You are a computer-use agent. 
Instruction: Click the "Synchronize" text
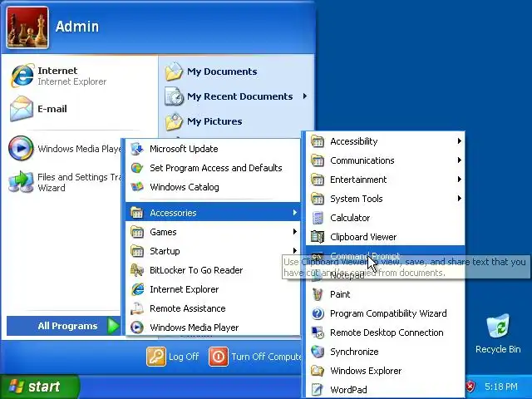(354, 352)
